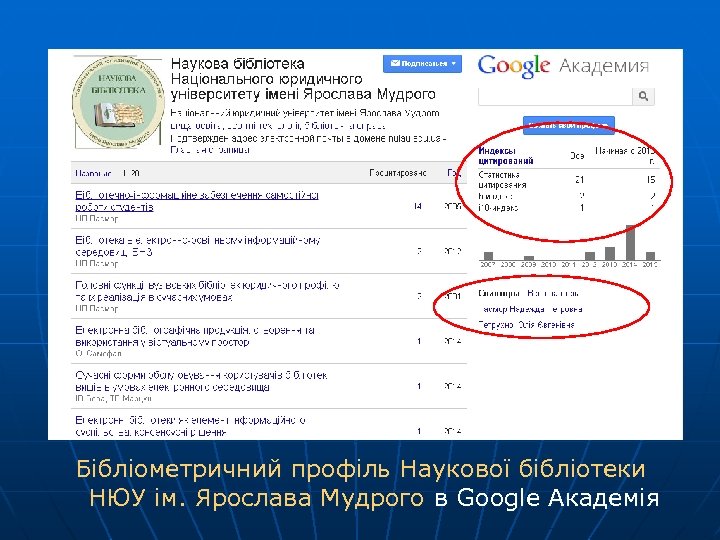The width and height of the screenshot is (720, 540).
Task: Open article Електронна бібліотека як елемент
Action: click(191, 426)
